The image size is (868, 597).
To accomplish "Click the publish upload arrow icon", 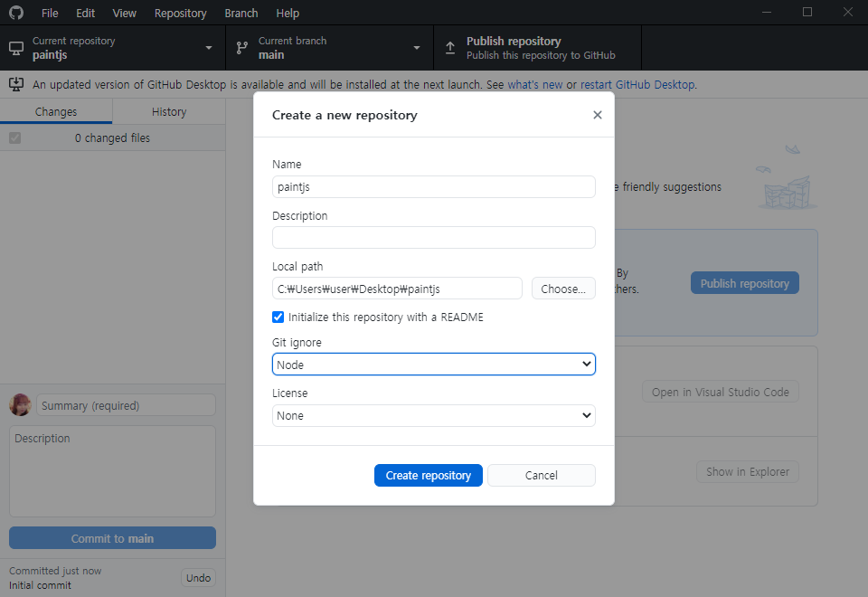I will (x=450, y=48).
